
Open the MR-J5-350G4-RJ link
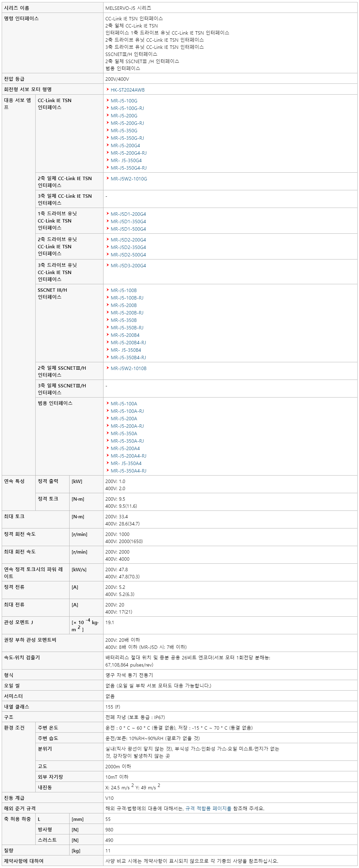(129, 168)
